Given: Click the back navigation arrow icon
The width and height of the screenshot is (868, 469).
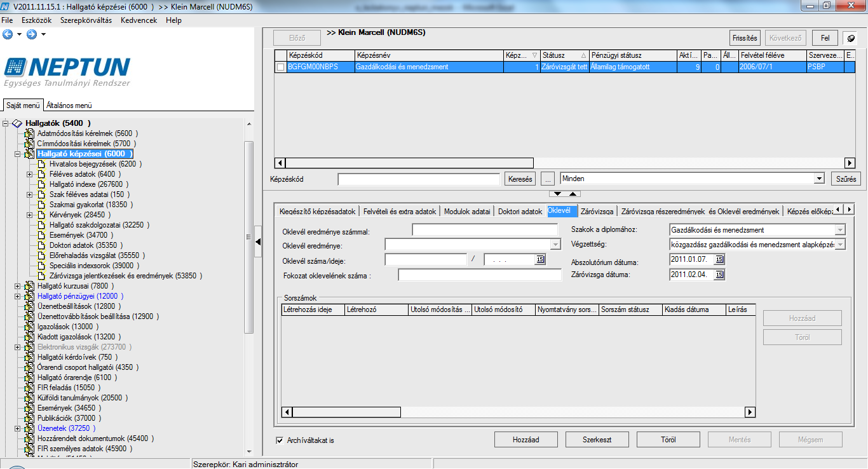Looking at the screenshot, I should (x=8, y=34).
